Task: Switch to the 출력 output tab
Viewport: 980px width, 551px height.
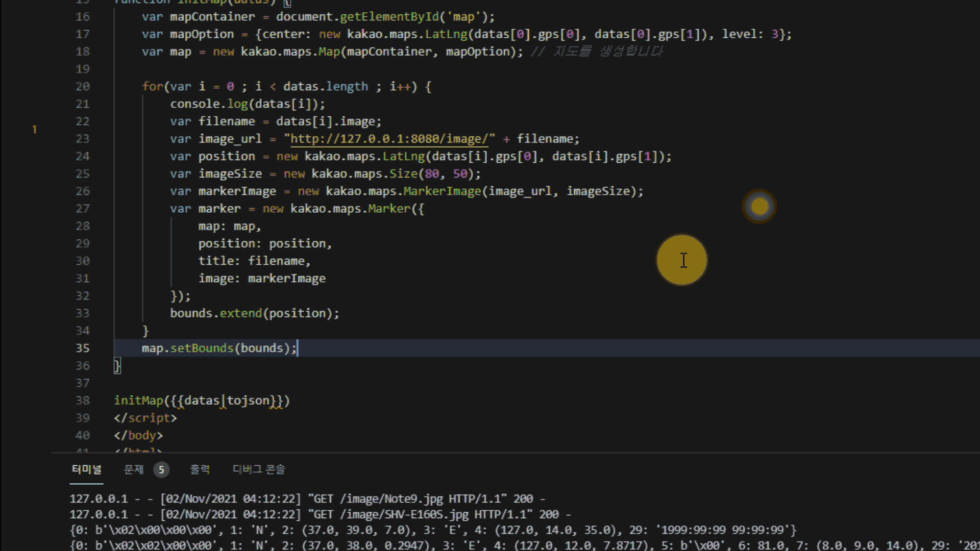Action: coord(200,469)
